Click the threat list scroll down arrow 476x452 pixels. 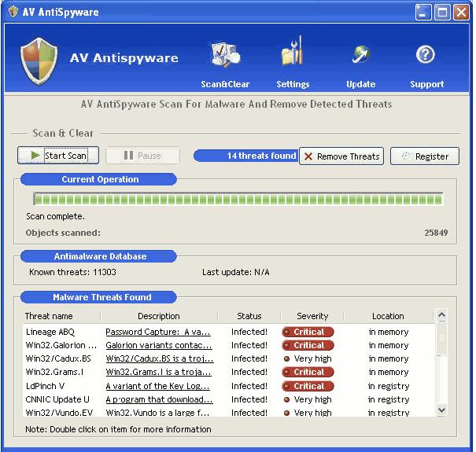tap(441, 410)
